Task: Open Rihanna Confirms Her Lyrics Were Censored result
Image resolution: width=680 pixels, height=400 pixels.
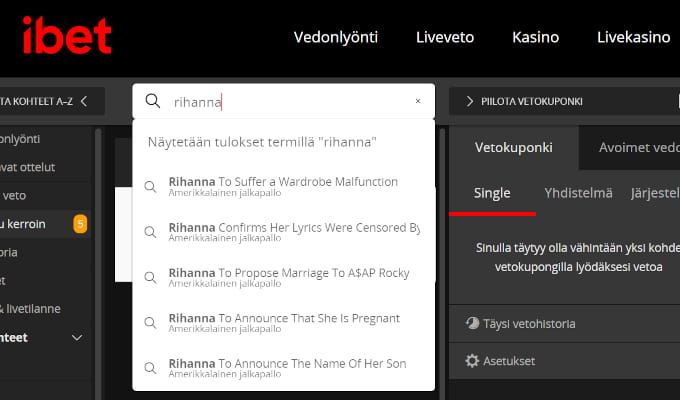Action: [x=284, y=232]
